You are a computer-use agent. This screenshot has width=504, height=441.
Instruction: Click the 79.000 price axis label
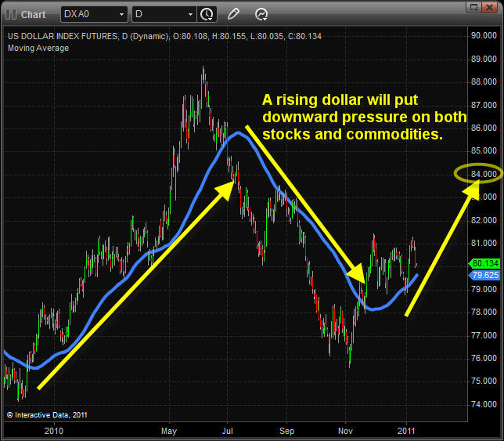pyautogui.click(x=484, y=289)
